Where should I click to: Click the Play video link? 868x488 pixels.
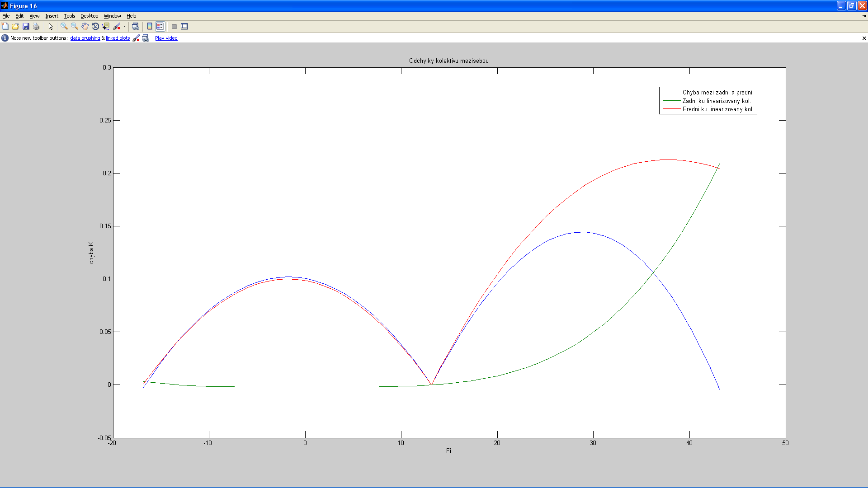pyautogui.click(x=166, y=38)
